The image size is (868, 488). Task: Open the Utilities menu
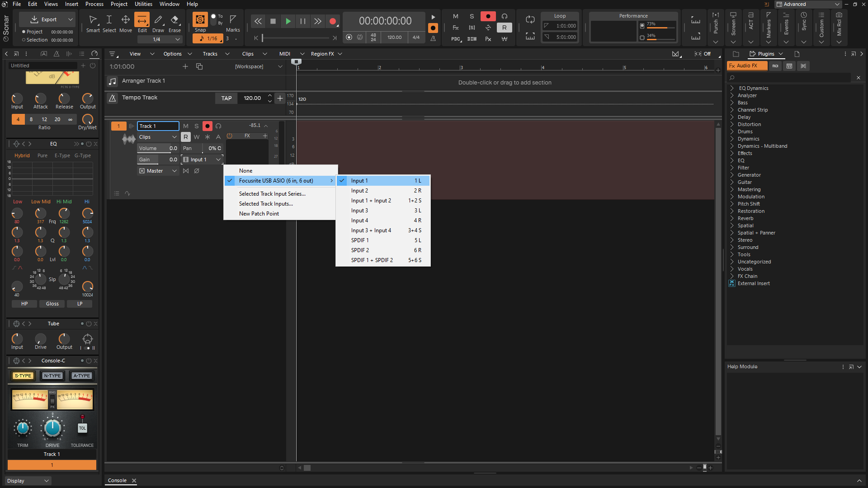click(x=143, y=4)
